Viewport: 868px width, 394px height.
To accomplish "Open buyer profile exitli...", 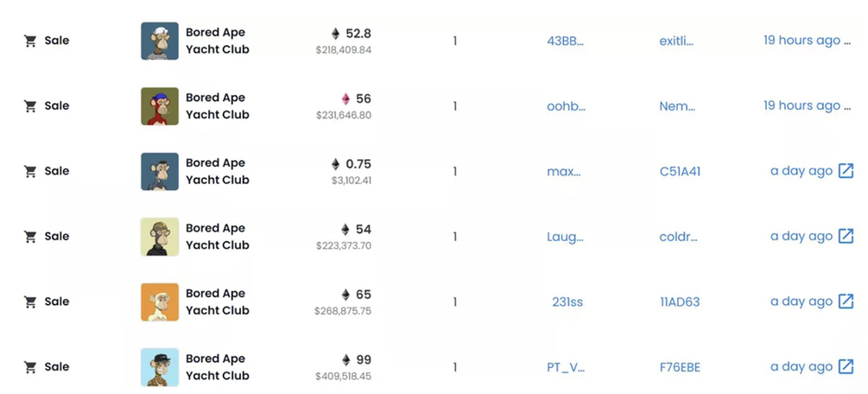I will (x=676, y=41).
